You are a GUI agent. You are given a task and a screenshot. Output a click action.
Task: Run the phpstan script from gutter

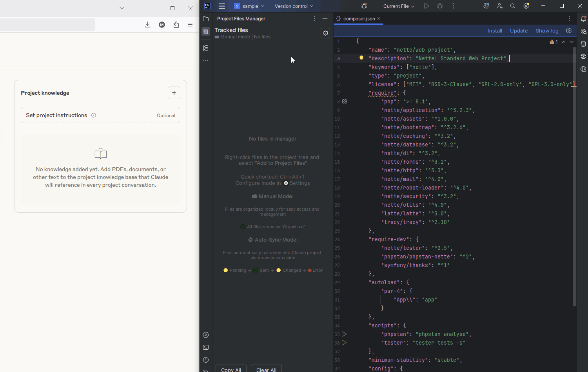344,334
